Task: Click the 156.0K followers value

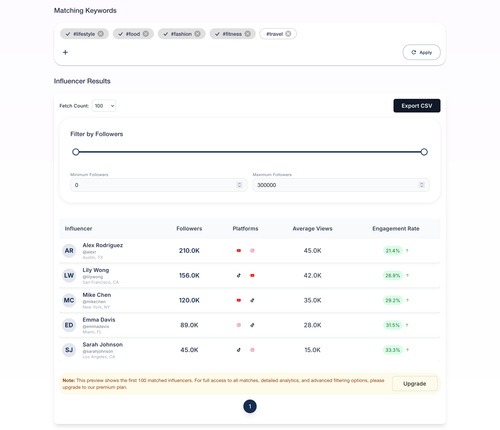Action: click(189, 275)
